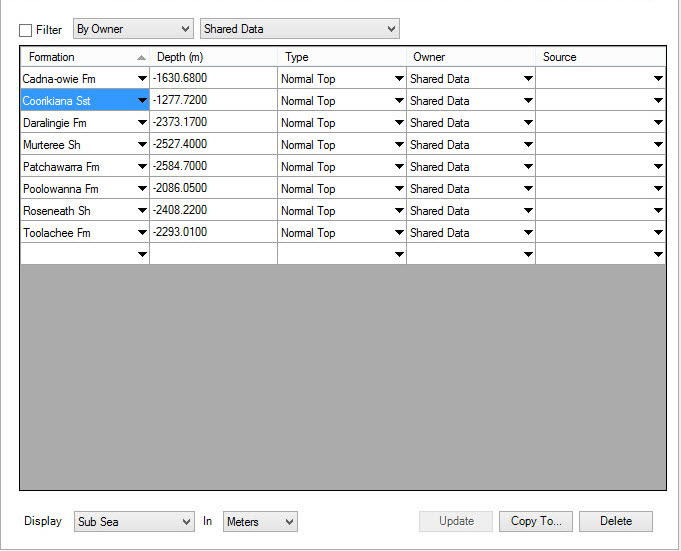Open Type dropdown in Toolachee Fm row
The height and width of the screenshot is (551, 681).
click(400, 233)
